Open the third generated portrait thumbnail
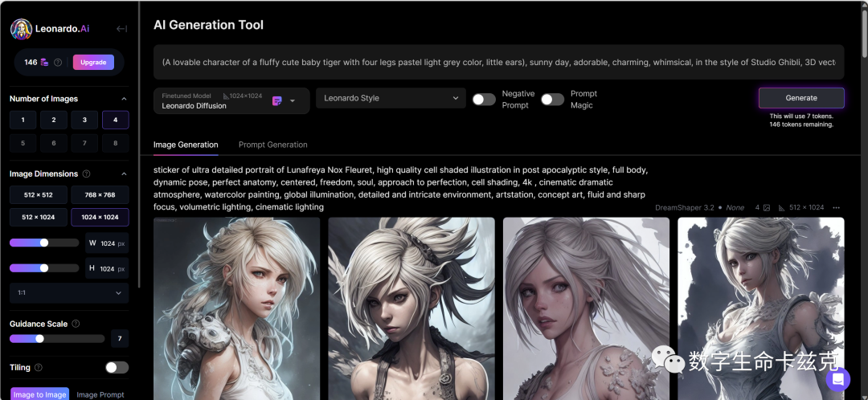The height and width of the screenshot is (400, 868). click(x=586, y=308)
